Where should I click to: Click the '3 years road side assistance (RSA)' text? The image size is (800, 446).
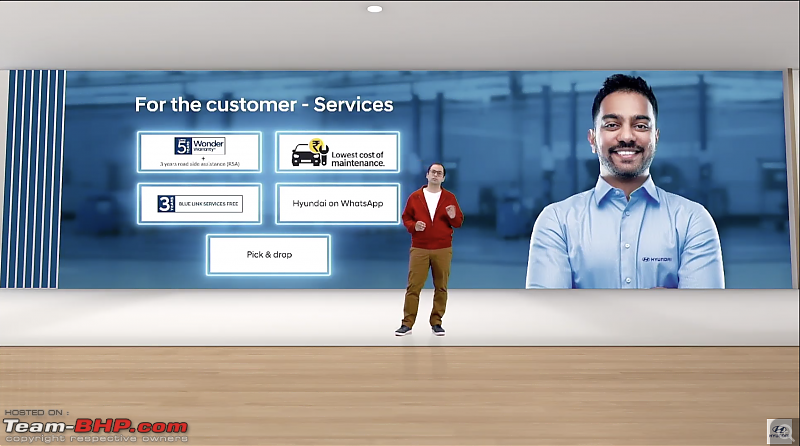pos(199,164)
